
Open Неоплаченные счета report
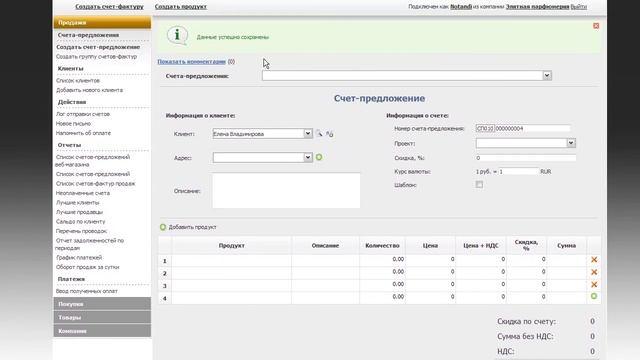click(x=83, y=193)
